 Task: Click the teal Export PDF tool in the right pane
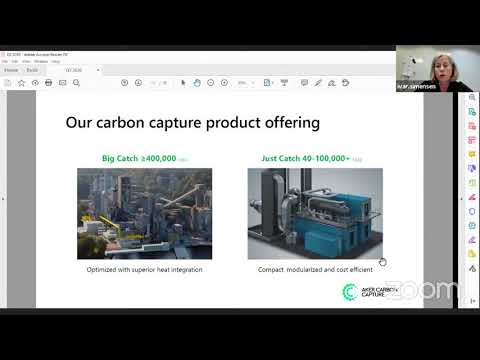472,112
